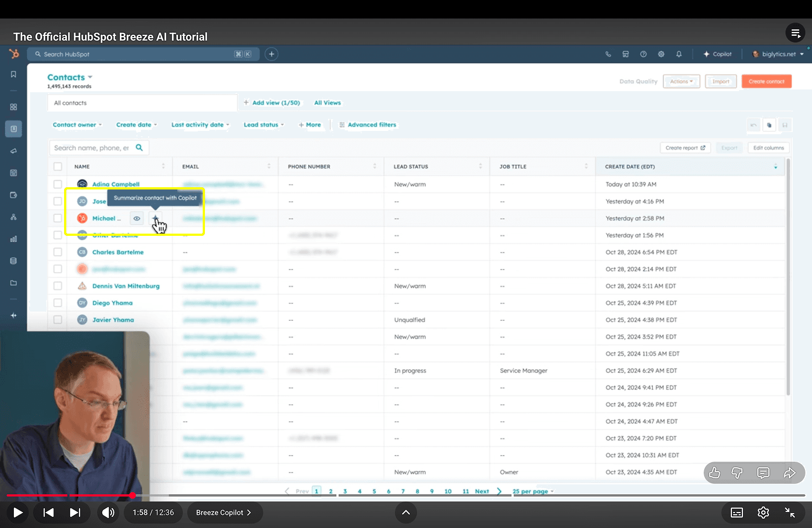The image size is (812, 528).
Task: Open the Contact owner filter dropdown
Action: coord(77,125)
